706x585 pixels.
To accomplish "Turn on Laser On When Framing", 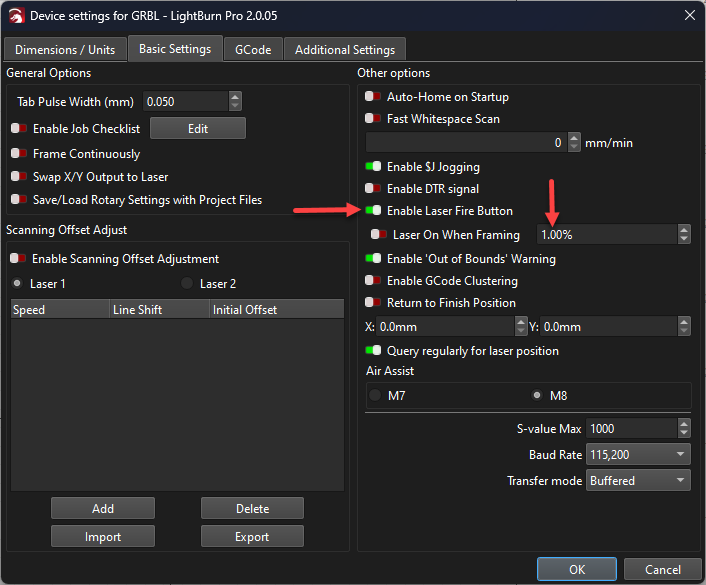I will click(x=380, y=235).
